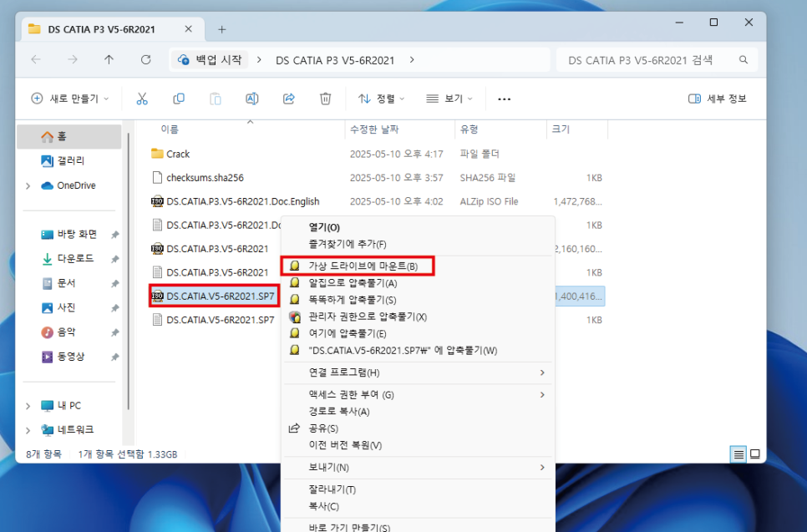Open 갤러리 in the sidebar

70,161
